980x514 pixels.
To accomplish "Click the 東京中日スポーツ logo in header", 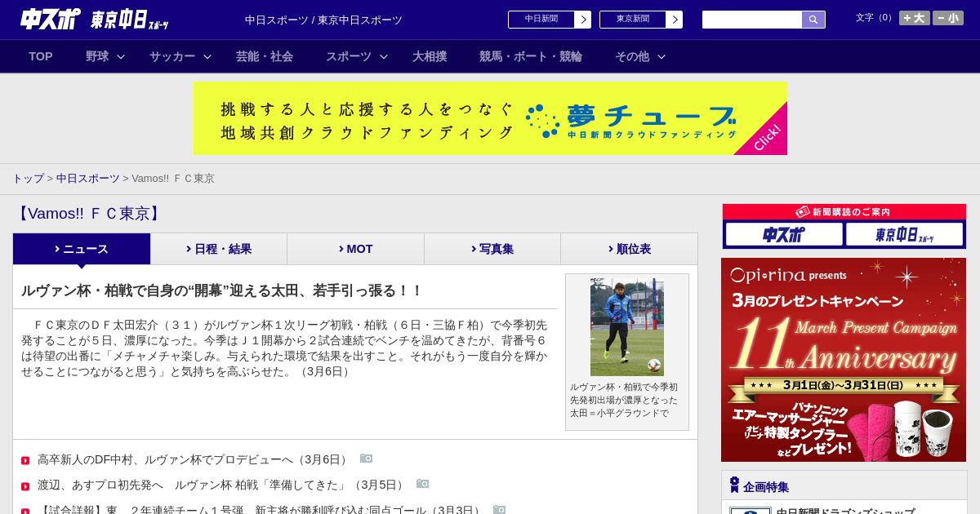I will [x=130, y=20].
